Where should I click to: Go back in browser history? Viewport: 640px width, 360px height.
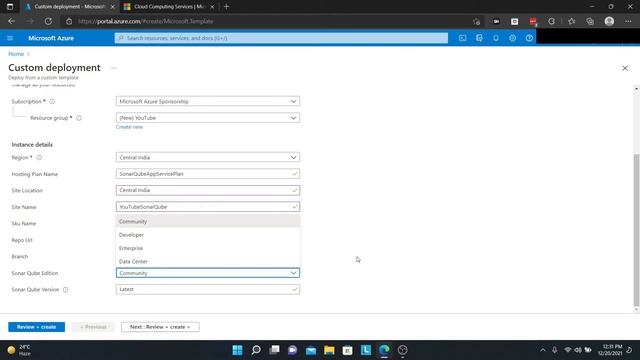click(x=11, y=21)
